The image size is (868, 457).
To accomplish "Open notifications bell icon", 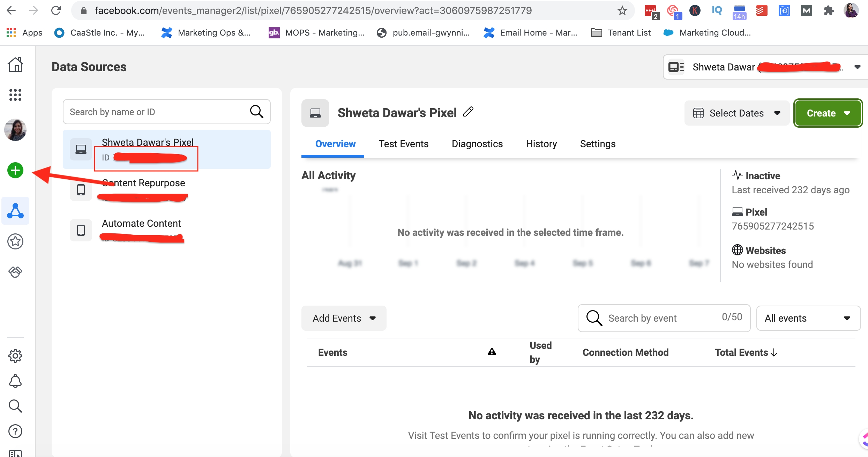I will (x=15, y=381).
